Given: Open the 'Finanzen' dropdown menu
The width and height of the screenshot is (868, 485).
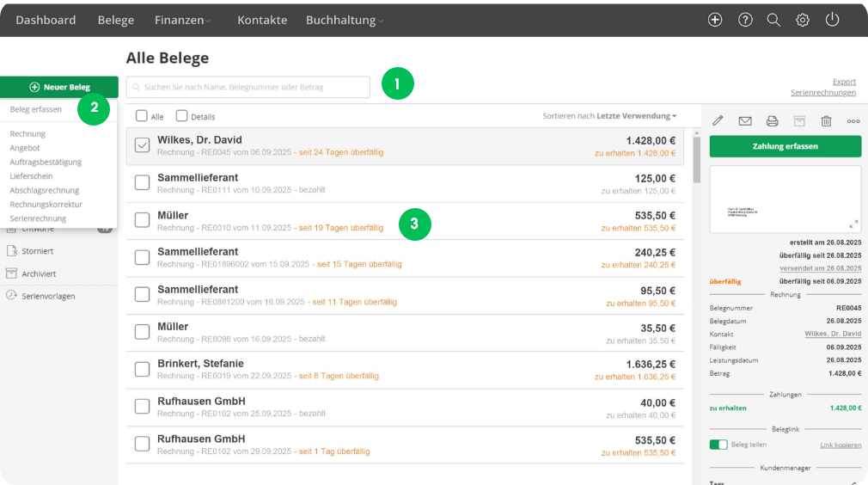Looking at the screenshot, I should pos(181,20).
